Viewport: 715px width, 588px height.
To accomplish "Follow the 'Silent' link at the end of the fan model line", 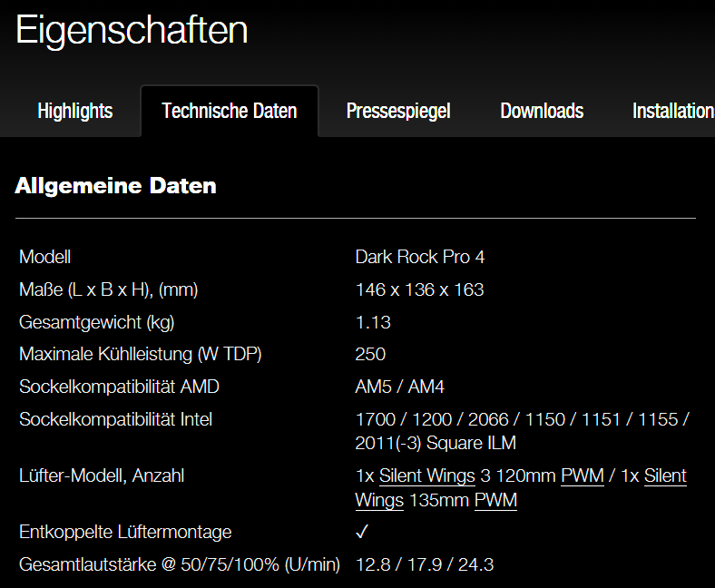I will click(x=665, y=475).
